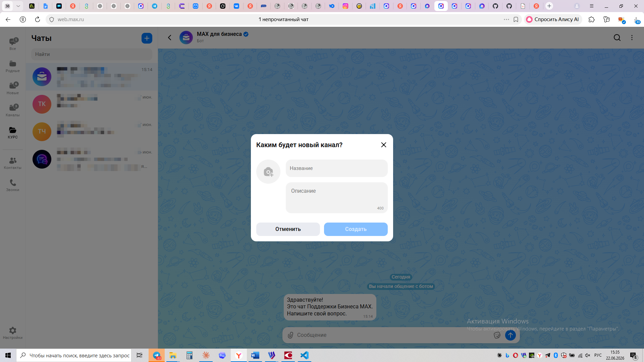644x362 pixels.
Task: Close the new channel dialog with the X
Action: (384, 145)
